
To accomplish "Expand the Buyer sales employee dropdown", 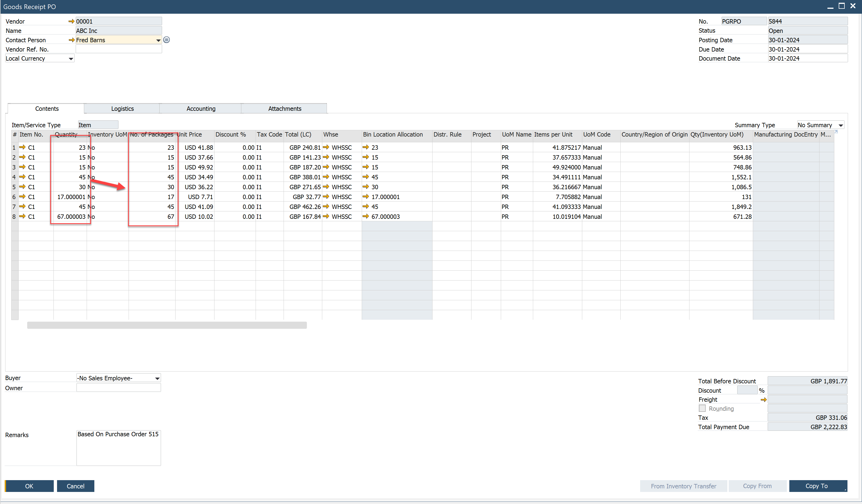I will (x=157, y=378).
